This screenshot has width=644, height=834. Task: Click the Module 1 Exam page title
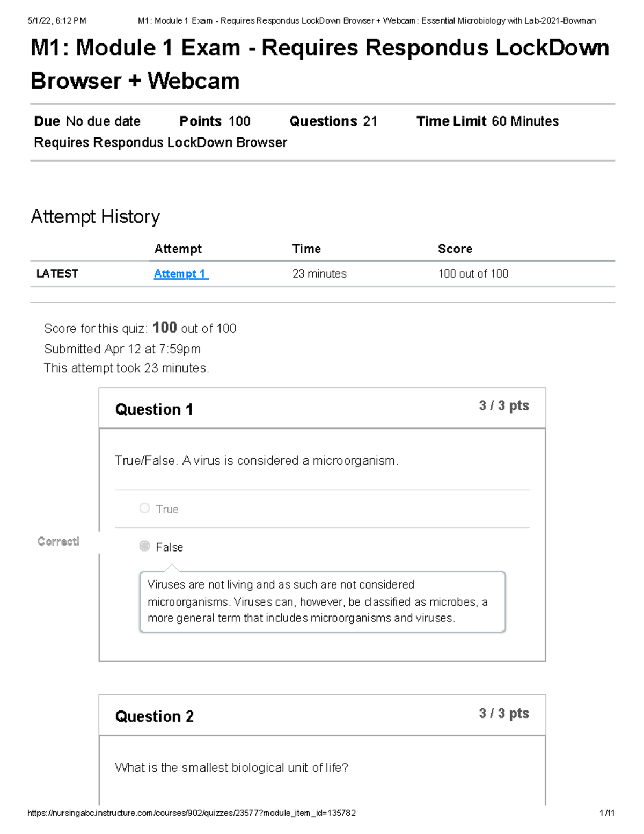pyautogui.click(x=319, y=64)
